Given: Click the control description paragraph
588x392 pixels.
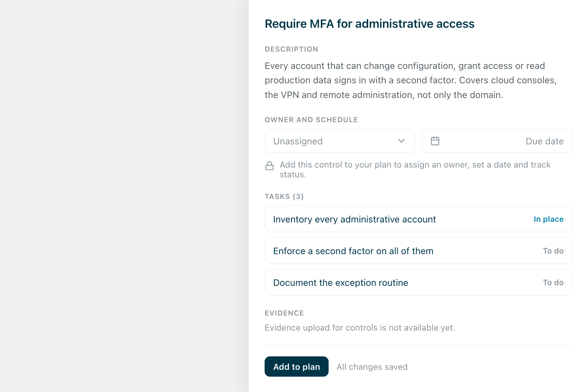Looking at the screenshot, I should click(411, 80).
